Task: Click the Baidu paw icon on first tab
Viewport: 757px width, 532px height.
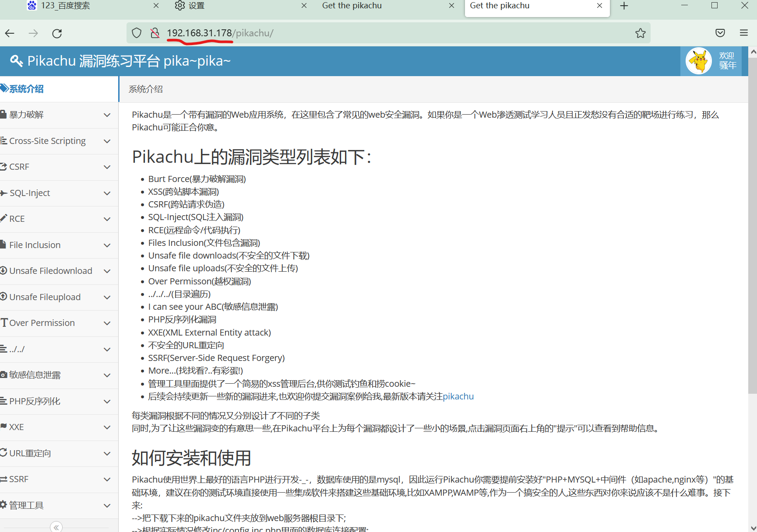Action: (32, 6)
